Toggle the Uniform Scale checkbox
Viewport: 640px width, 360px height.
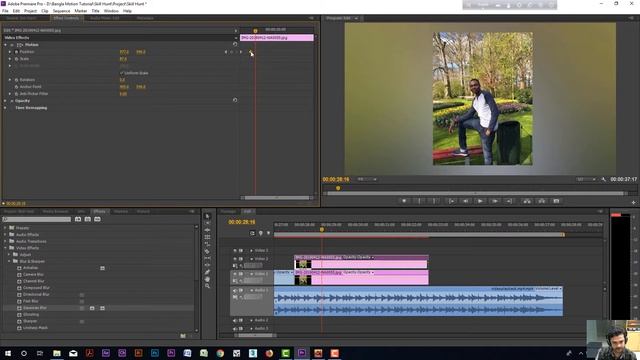click(122, 73)
